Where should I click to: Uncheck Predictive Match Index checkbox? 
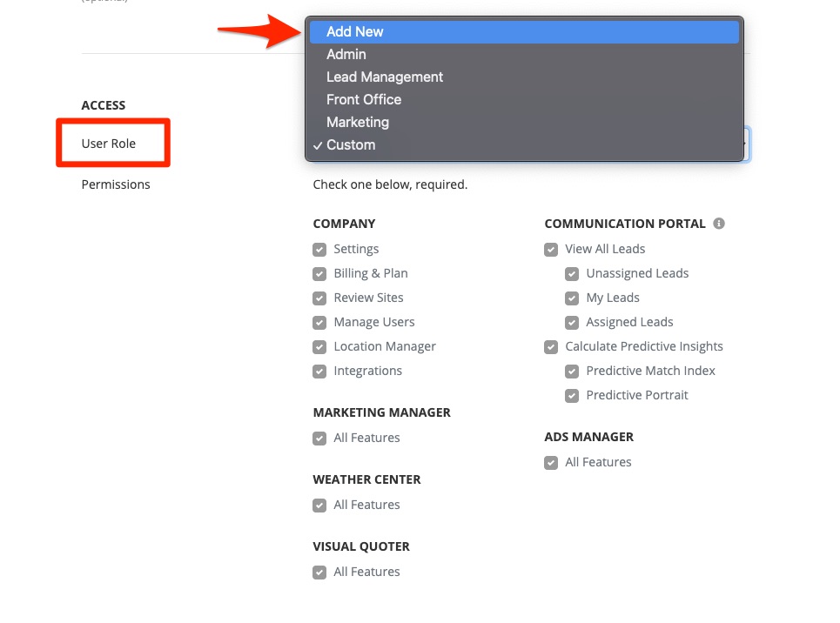point(572,372)
